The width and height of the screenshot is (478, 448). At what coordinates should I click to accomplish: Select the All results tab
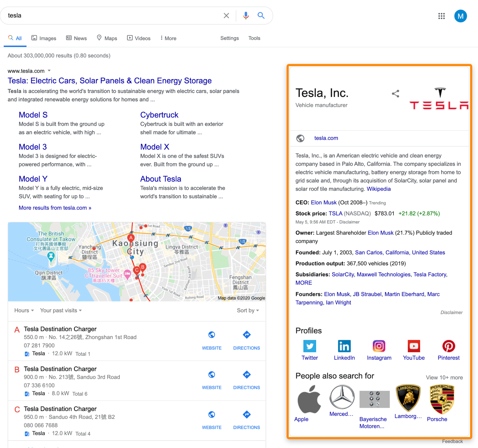pos(15,38)
